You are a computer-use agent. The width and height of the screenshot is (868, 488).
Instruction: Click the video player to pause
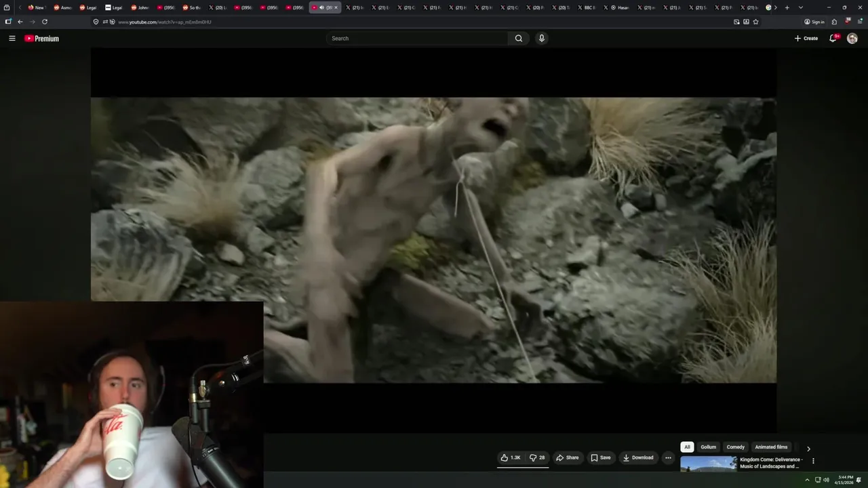(x=434, y=240)
